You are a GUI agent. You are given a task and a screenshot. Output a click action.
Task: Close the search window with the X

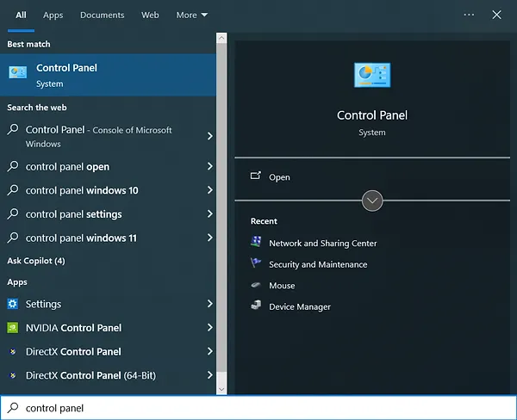click(496, 15)
